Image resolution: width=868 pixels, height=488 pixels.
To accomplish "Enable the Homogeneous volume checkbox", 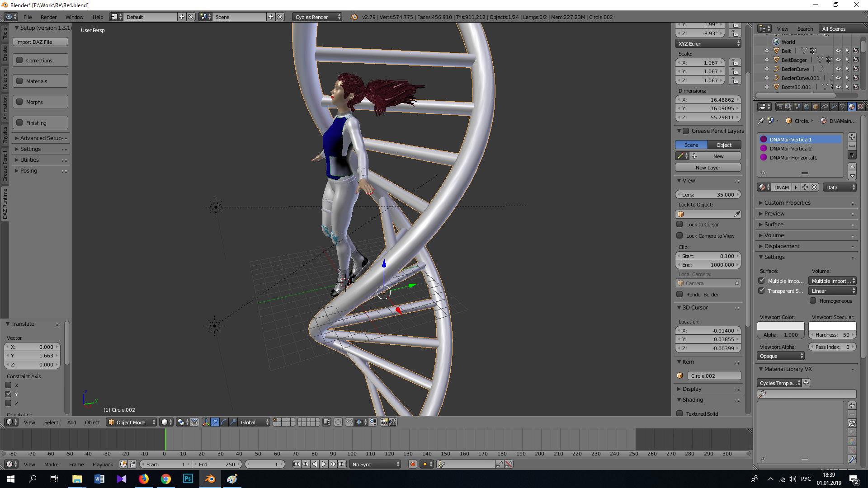I will point(813,301).
